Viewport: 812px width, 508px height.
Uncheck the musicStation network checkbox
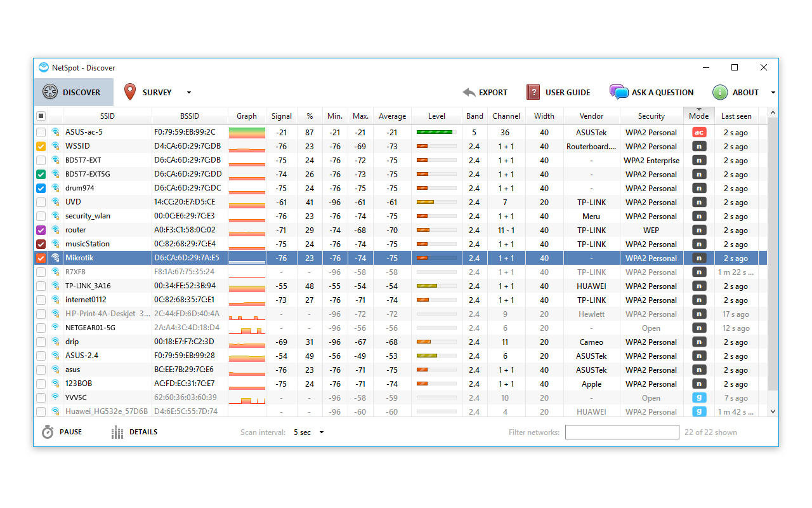click(41, 244)
